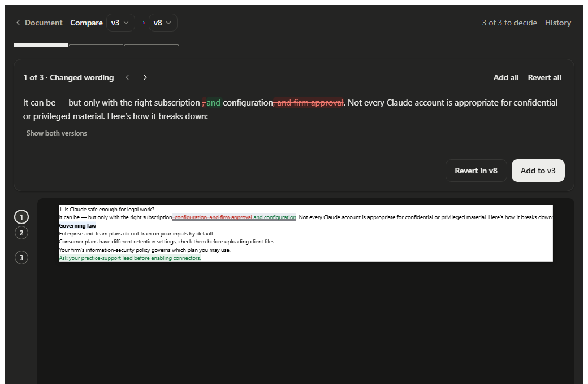
Task: Click 'Enterprise and Team plans' preview line
Action: [136, 234]
